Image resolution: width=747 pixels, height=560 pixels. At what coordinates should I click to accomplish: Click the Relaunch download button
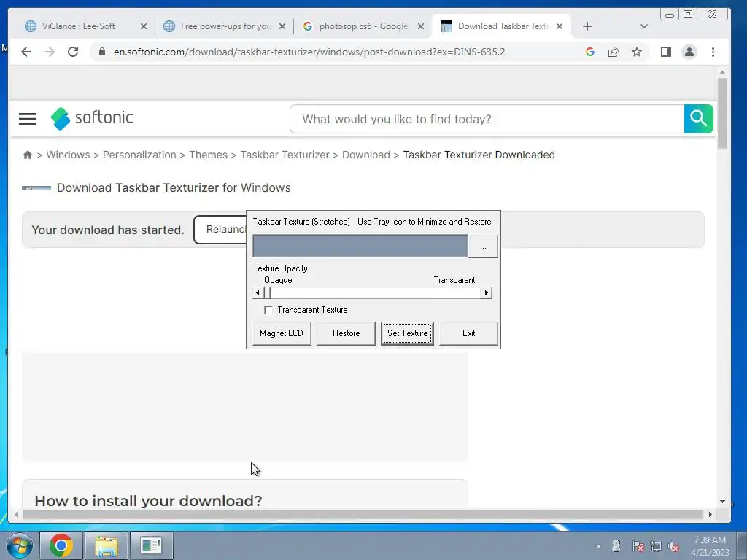pyautogui.click(x=220, y=230)
